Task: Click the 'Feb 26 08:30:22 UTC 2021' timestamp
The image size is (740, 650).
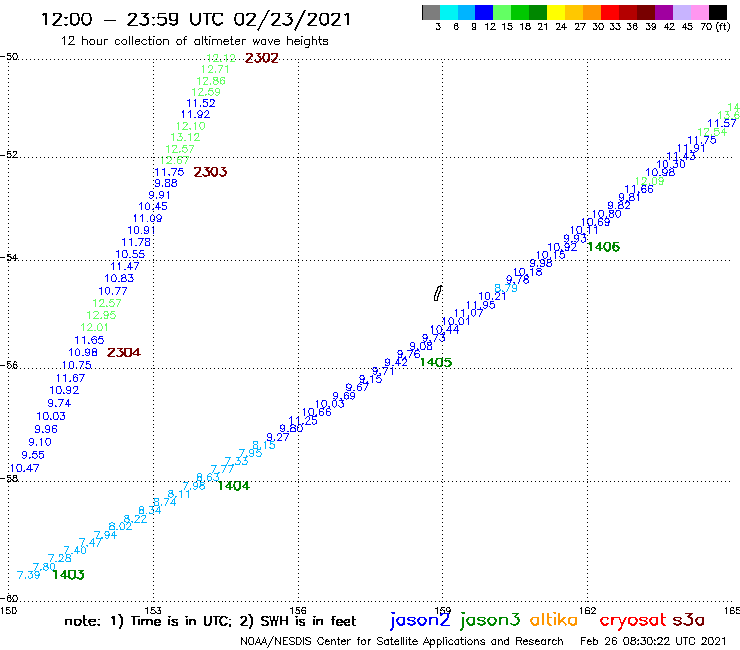Action: click(653, 641)
